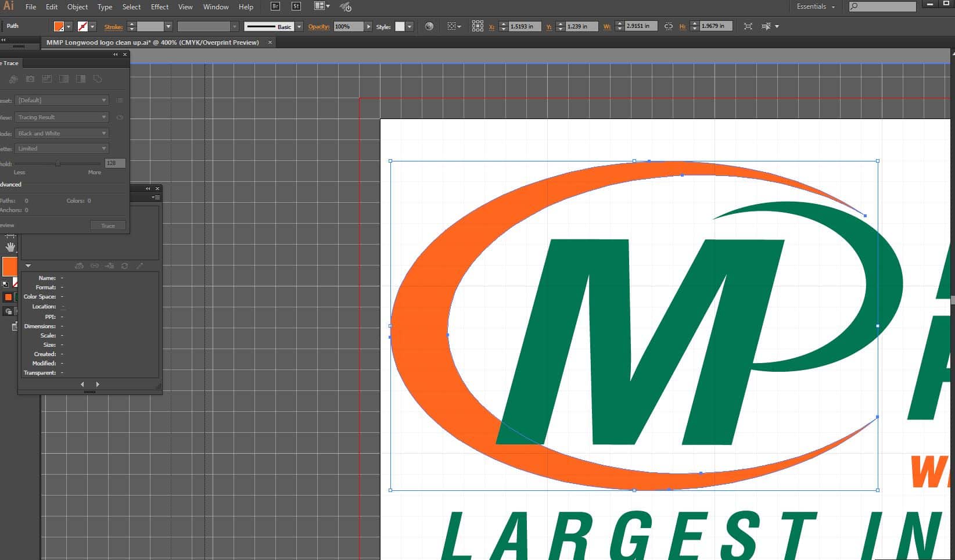Open Adobe Bridge with the Br icon
This screenshot has height=560, width=955.
pos(275,6)
